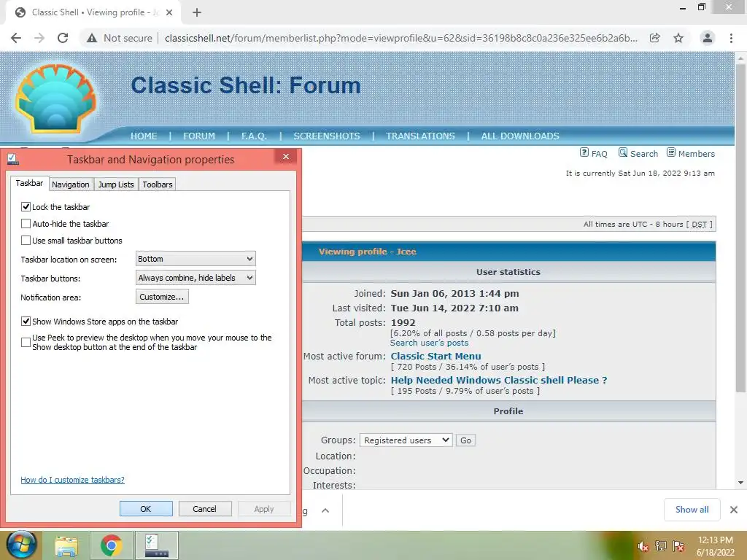Click the Search magnifier icon in forum

(623, 152)
